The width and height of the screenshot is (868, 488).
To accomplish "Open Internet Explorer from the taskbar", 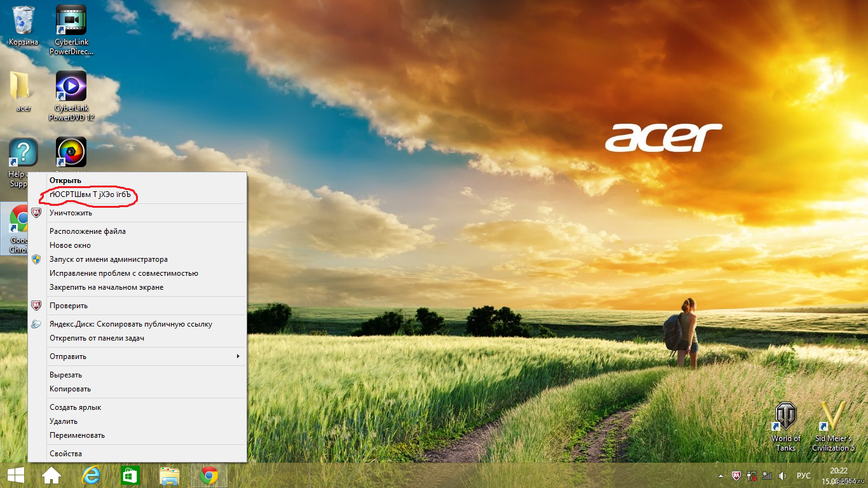I will (91, 475).
